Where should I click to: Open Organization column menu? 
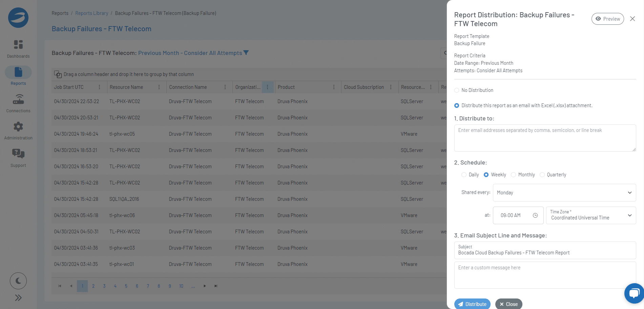point(267,87)
